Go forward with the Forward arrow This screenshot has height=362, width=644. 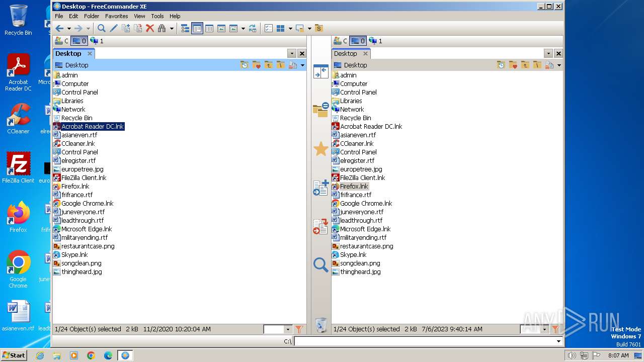pos(78,29)
